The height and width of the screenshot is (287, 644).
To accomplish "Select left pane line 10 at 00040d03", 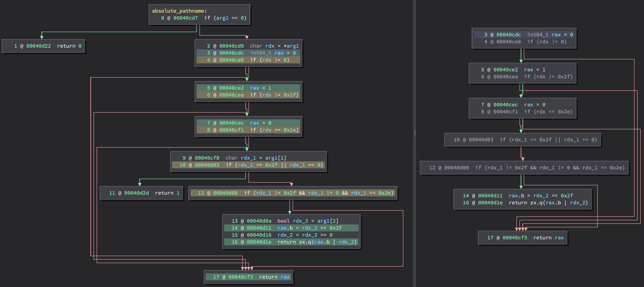I will [x=248, y=165].
